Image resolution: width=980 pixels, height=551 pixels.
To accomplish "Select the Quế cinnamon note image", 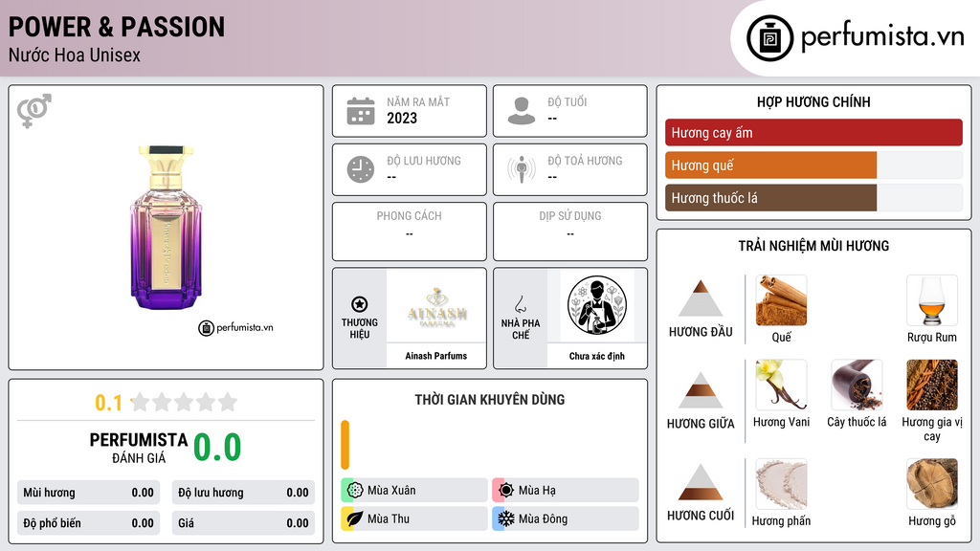I will point(781,300).
